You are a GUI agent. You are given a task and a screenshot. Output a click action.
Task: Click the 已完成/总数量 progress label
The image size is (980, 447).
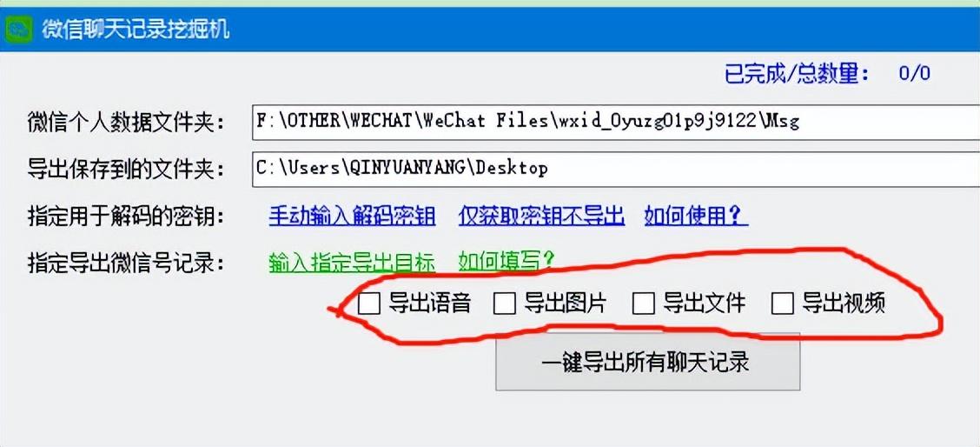click(x=797, y=74)
